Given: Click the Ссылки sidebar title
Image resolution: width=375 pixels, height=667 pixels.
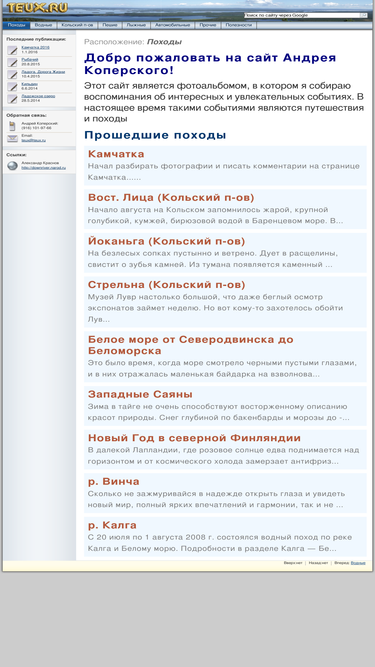Looking at the screenshot, I should (x=16, y=155).
